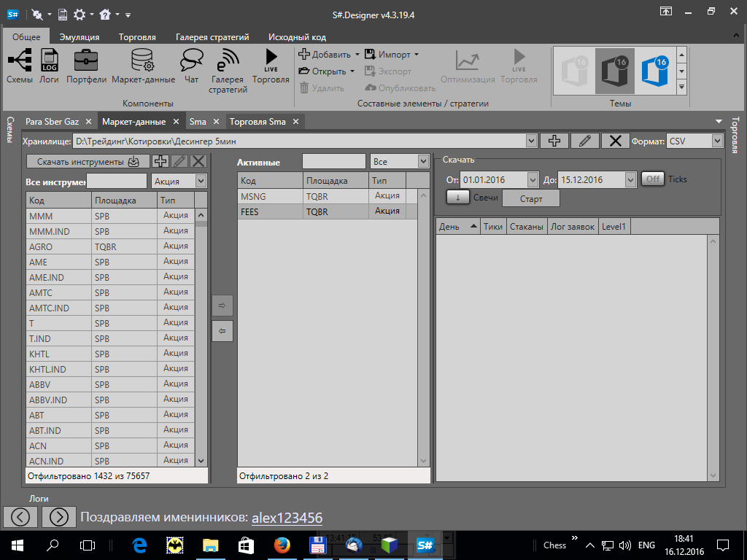Remove instrument from active with left arrow
This screenshot has height=560, width=747.
tap(222, 331)
